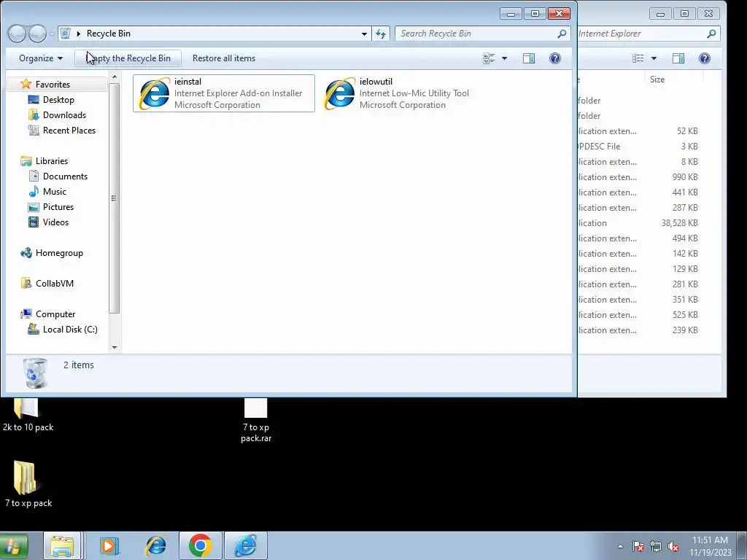Open the Windows Start menu
The height and width of the screenshot is (560, 747).
click(13, 545)
